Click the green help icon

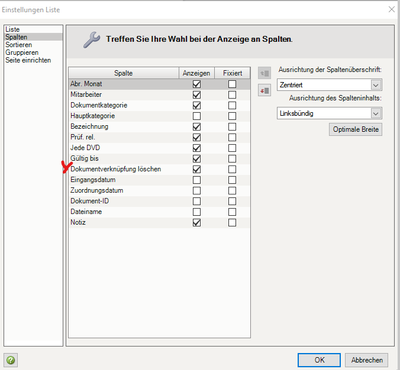pyautogui.click(x=11, y=360)
